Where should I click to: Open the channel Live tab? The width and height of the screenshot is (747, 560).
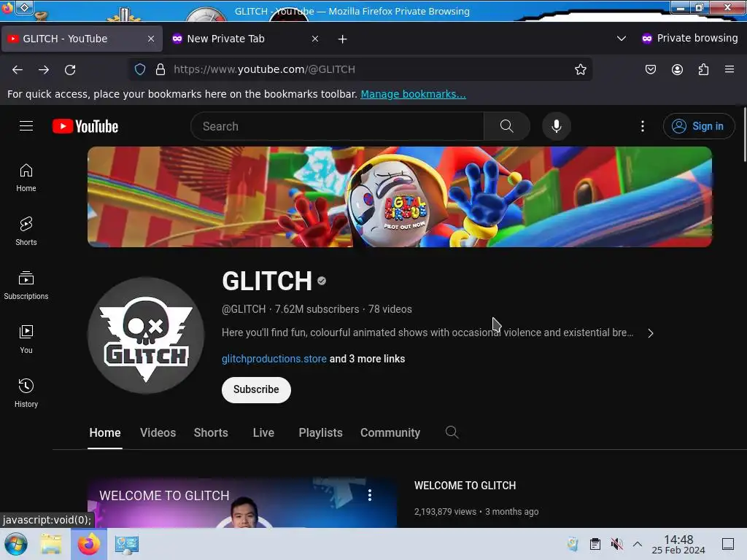[263, 432]
